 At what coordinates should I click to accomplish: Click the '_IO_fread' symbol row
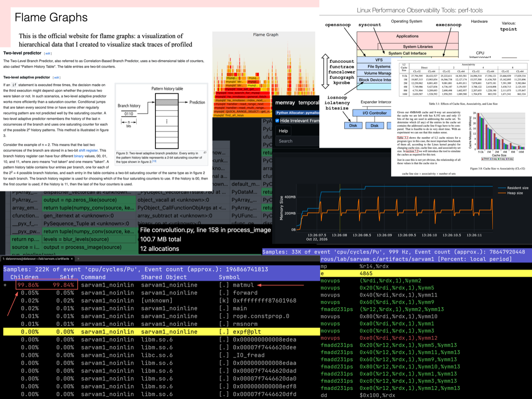[162, 355]
